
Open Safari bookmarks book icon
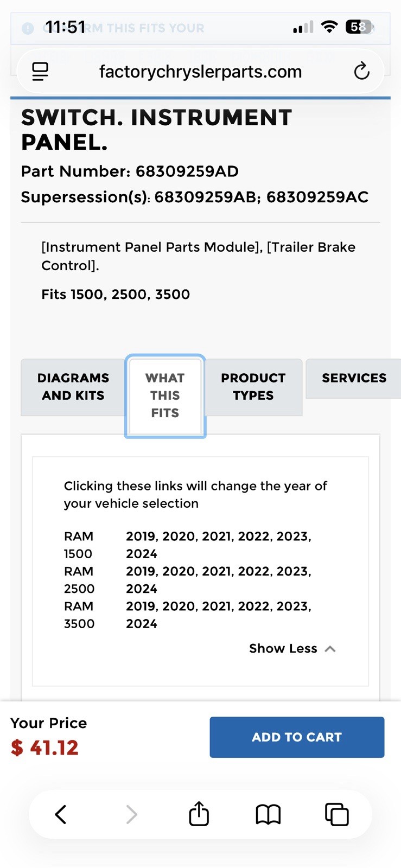tap(268, 814)
